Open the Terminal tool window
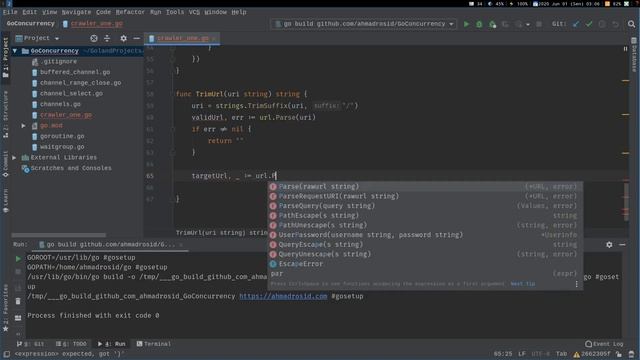640x360 pixels. click(x=153, y=344)
